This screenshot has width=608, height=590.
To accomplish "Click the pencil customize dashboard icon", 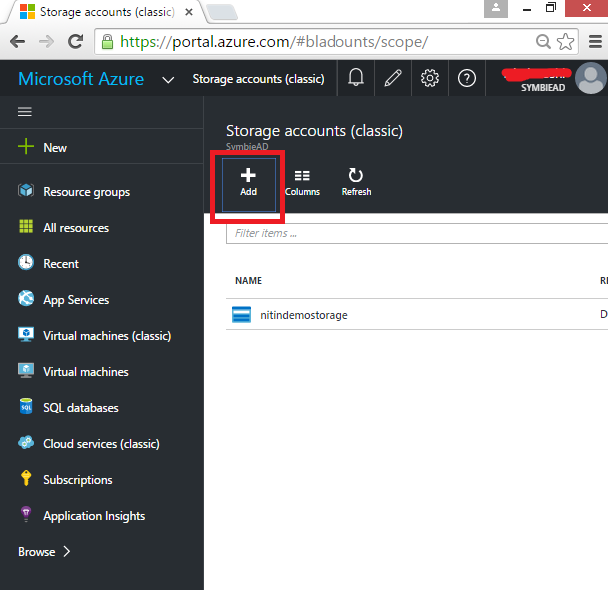I will point(393,78).
